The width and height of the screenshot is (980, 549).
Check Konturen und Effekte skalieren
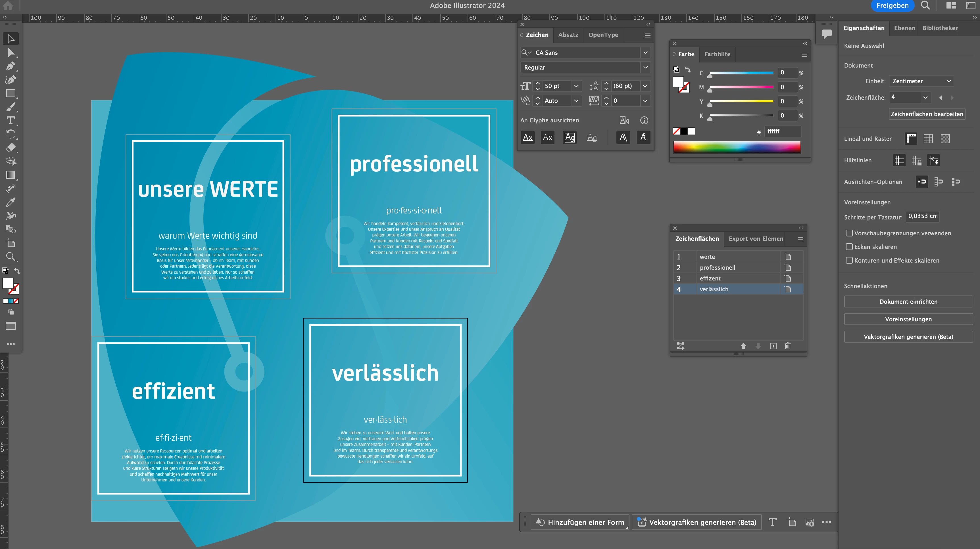849,260
